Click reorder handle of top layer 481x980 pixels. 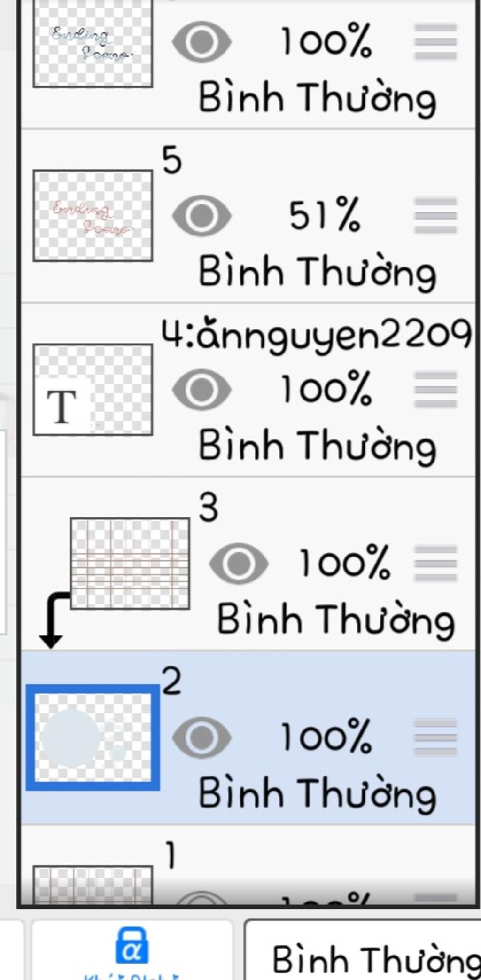click(x=435, y=42)
